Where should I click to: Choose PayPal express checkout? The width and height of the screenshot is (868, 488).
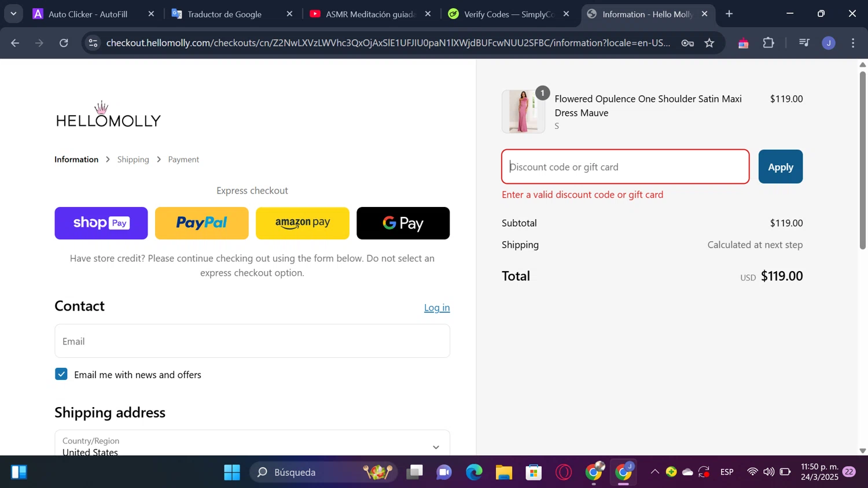tap(202, 223)
